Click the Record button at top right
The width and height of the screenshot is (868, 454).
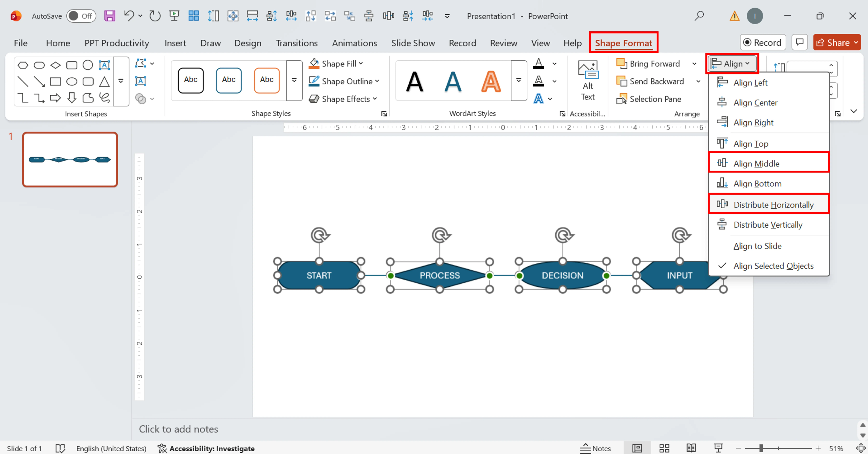click(x=763, y=42)
